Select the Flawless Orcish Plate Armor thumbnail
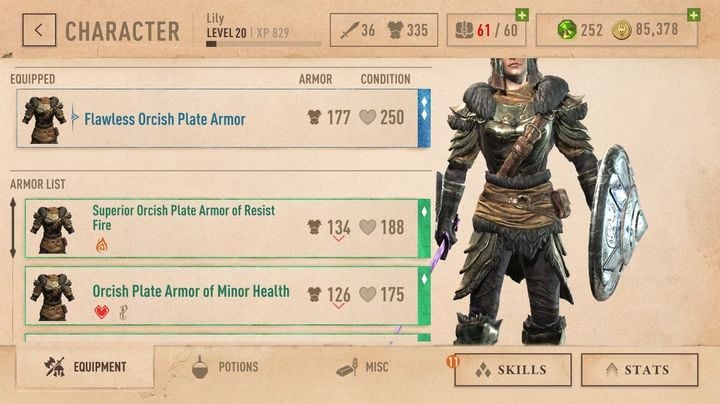Viewport: 720px width, 404px height. point(44,119)
